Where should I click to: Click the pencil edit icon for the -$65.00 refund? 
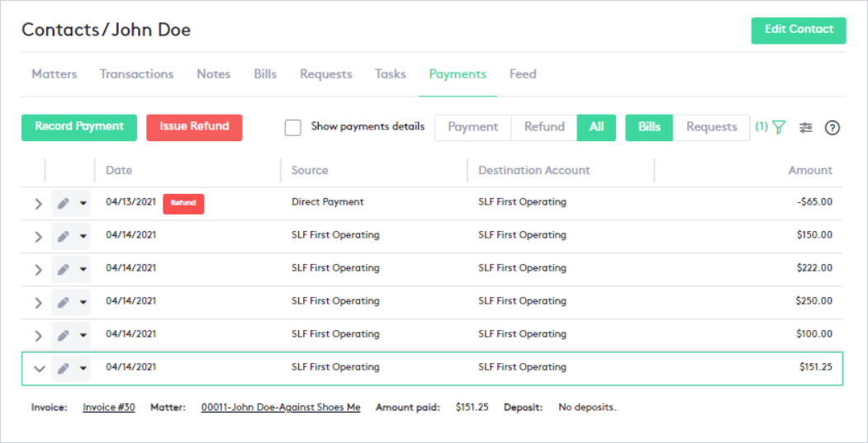pos(64,204)
